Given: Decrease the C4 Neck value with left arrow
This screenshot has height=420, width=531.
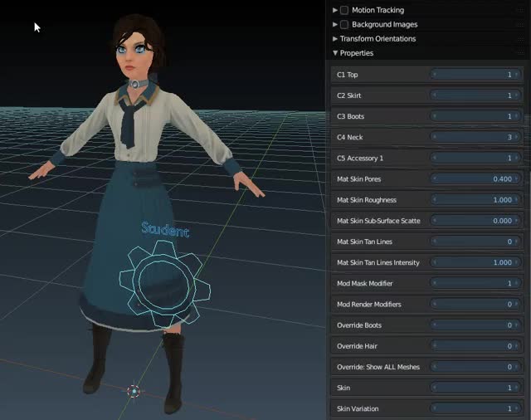Looking at the screenshot, I should [x=435, y=137].
